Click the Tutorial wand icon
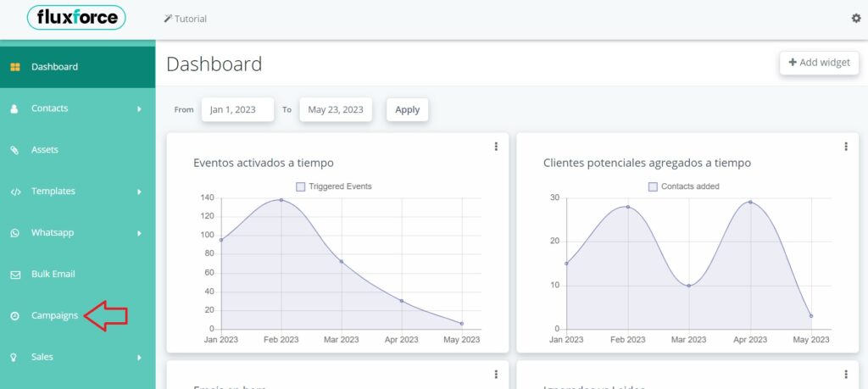868x389 pixels. click(x=168, y=19)
